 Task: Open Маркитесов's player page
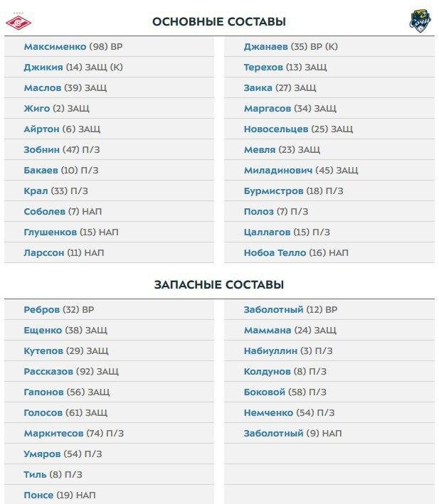53,434
